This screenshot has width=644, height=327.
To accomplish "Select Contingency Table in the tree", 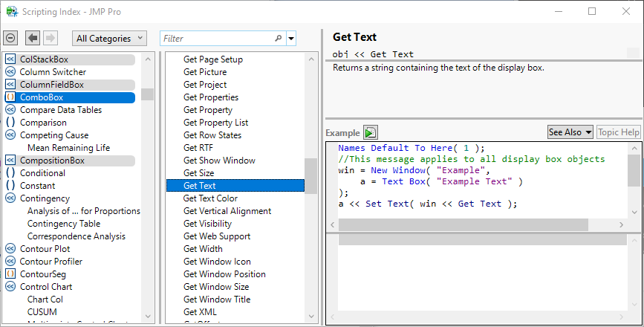I will coord(64,224).
